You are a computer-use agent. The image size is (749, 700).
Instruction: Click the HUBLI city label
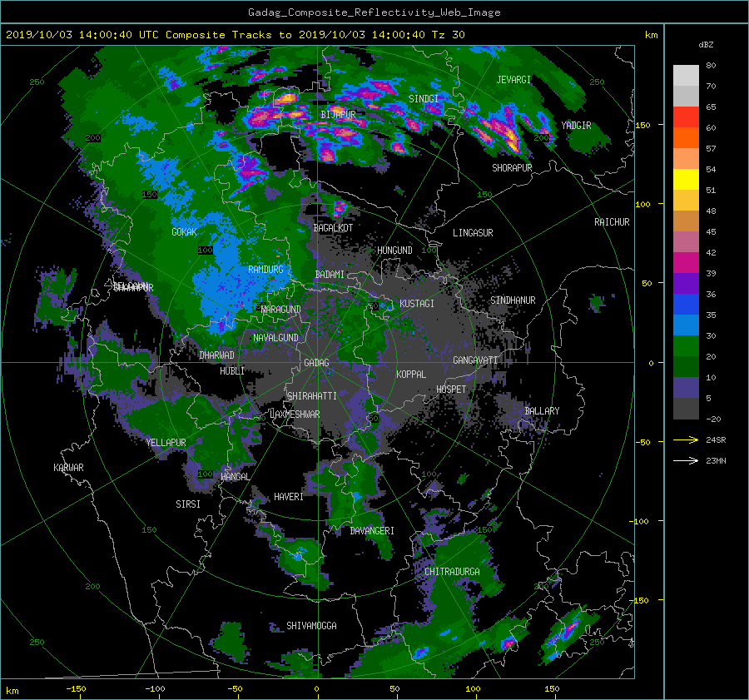click(232, 371)
